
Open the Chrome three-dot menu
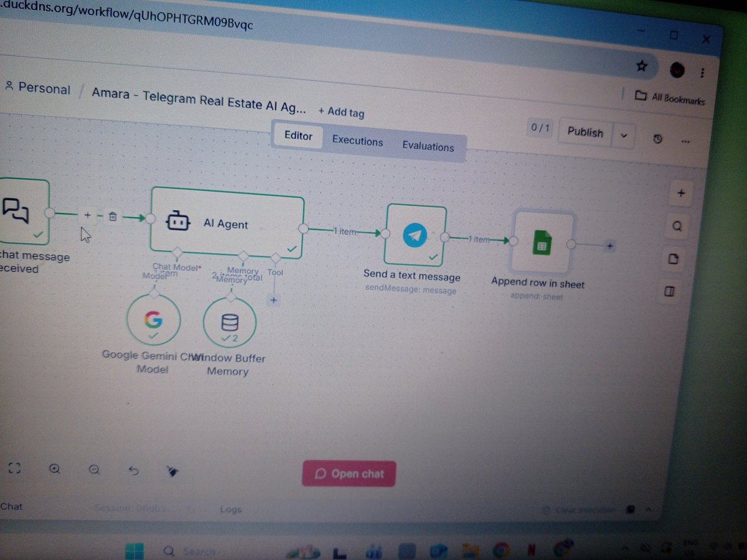(x=703, y=73)
